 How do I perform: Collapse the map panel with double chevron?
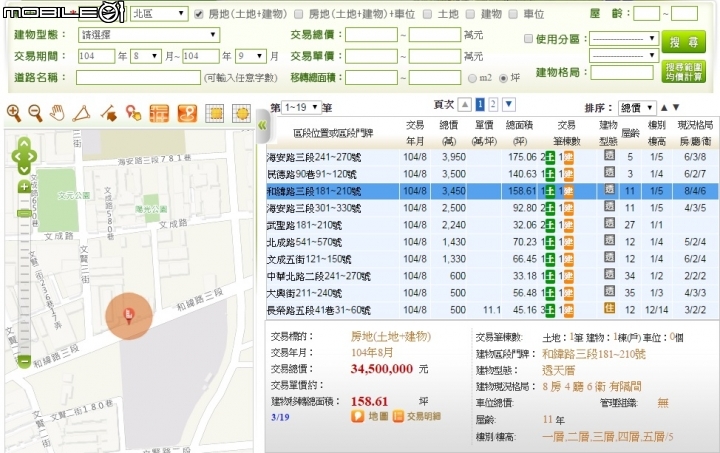[x=262, y=125]
